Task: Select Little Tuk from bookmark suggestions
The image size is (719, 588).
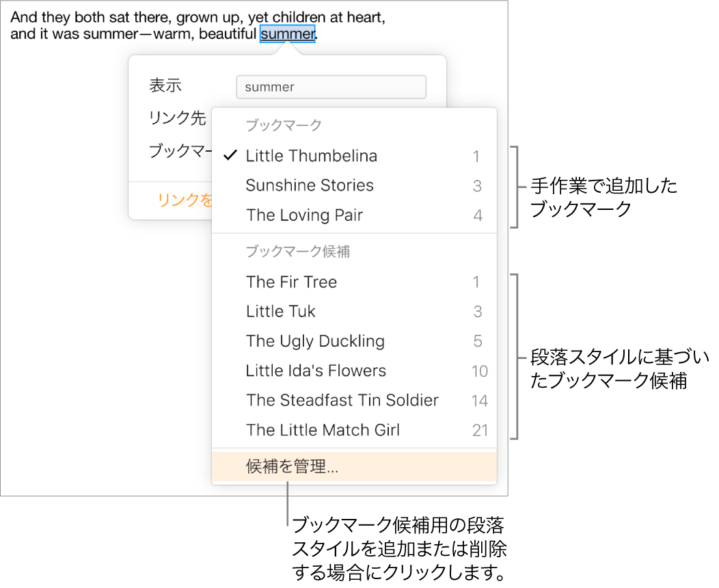Action: (x=281, y=312)
